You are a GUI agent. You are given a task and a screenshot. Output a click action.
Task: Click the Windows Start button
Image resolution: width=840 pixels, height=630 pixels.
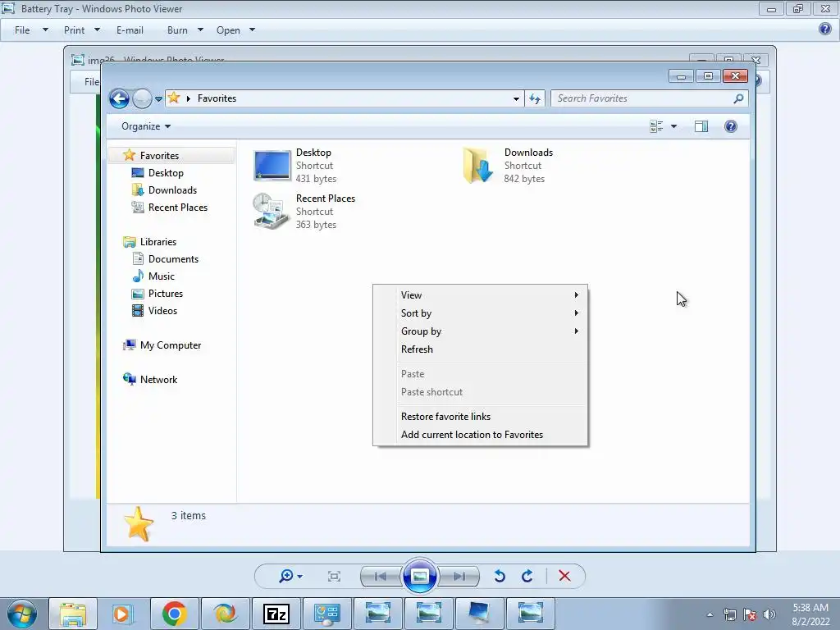(x=21, y=614)
